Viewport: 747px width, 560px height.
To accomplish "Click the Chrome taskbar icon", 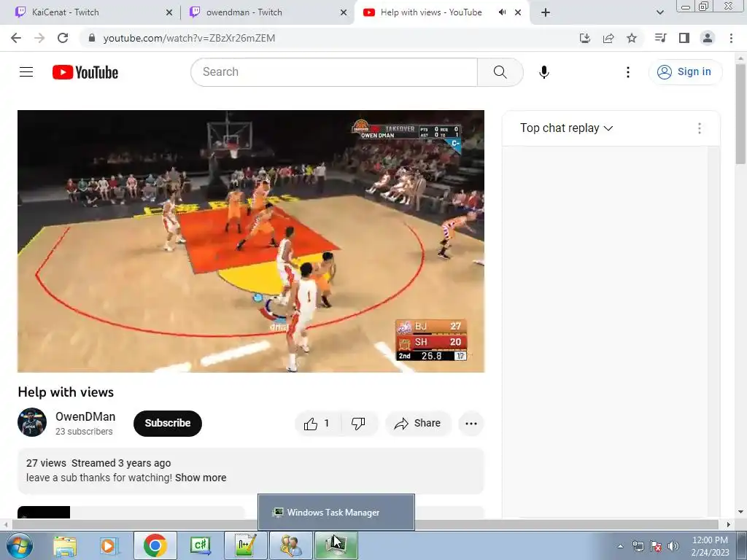I will point(155,545).
